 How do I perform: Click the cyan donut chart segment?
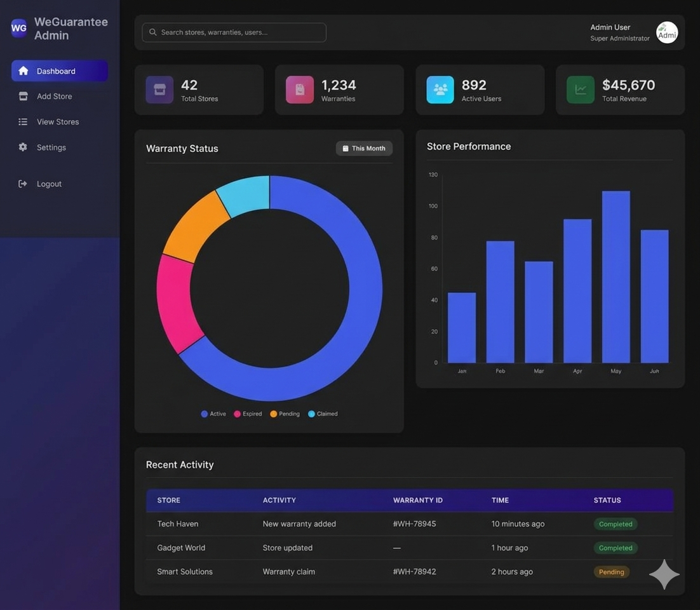coord(247,194)
